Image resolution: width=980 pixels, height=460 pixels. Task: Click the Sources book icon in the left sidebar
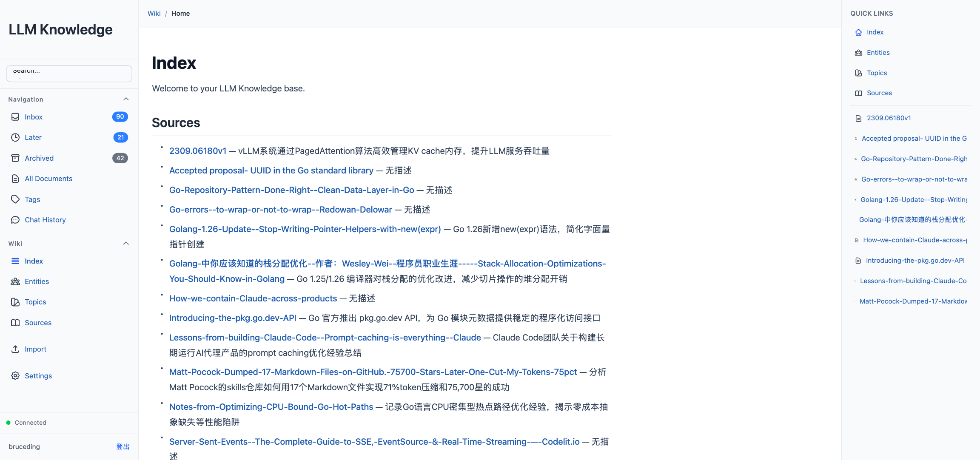[x=15, y=323]
